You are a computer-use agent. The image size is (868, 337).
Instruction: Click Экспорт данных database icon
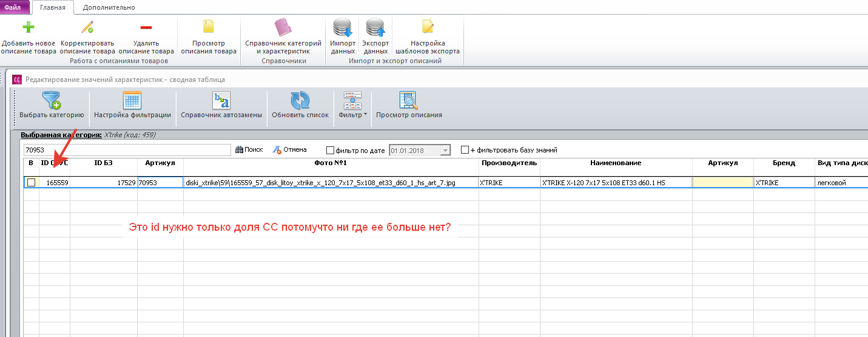click(375, 28)
